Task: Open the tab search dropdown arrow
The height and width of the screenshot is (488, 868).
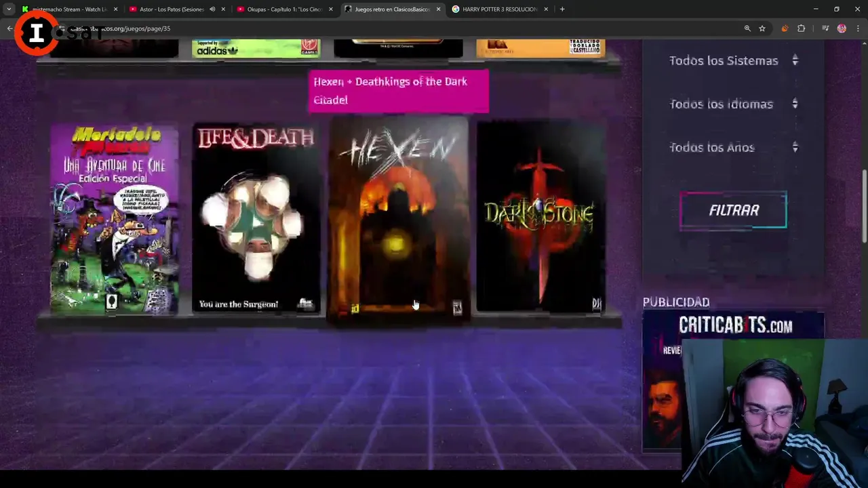Action: point(9,9)
